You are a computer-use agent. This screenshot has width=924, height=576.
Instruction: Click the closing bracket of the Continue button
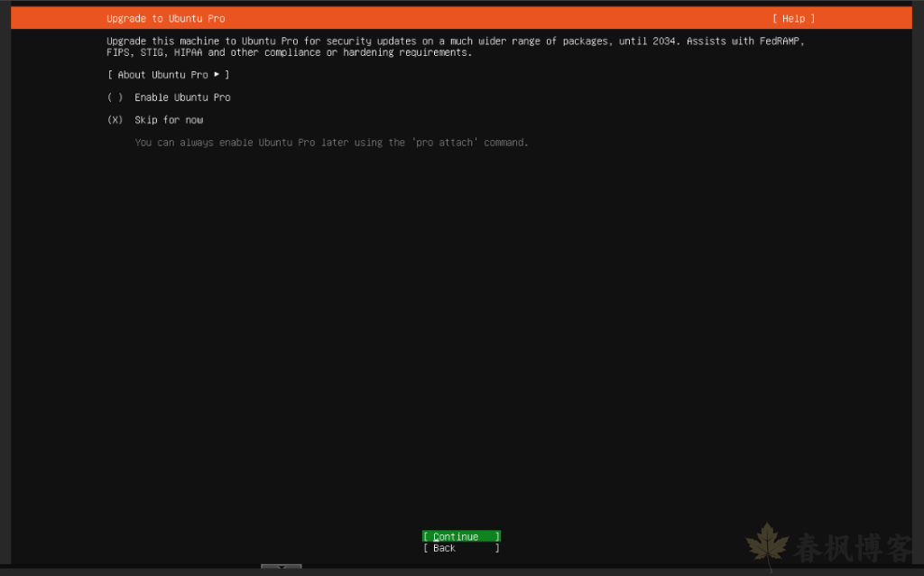pyautogui.click(x=497, y=536)
